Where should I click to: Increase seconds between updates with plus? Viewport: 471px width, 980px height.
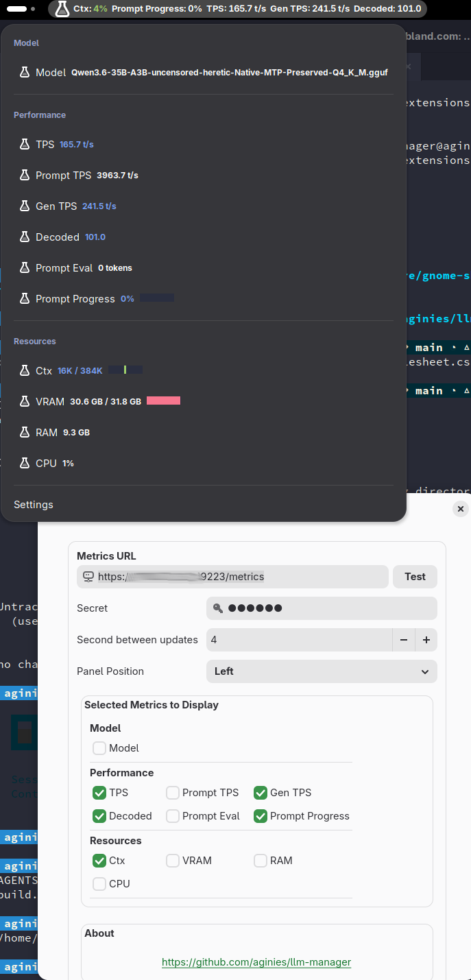tap(426, 640)
